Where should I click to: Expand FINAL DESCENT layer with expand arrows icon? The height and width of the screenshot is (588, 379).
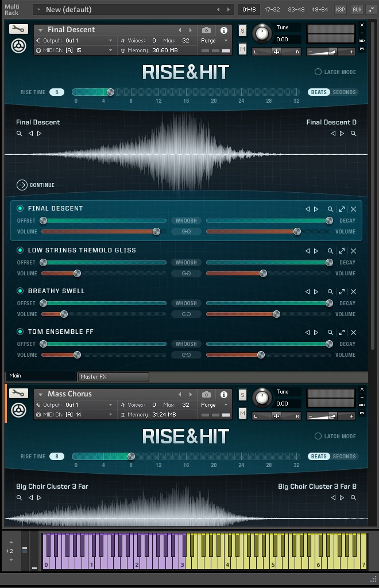pyautogui.click(x=342, y=209)
